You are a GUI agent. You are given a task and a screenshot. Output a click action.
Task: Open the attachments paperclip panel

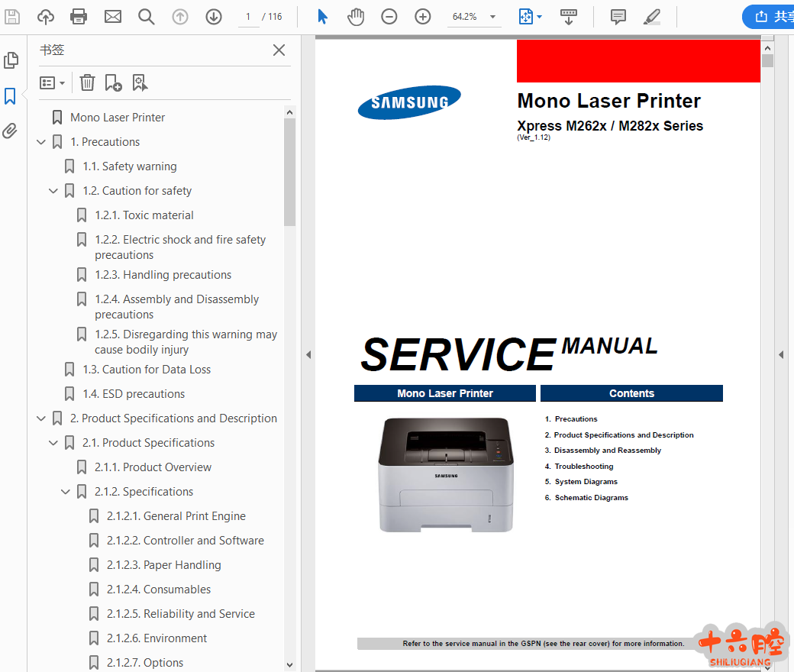click(x=10, y=131)
